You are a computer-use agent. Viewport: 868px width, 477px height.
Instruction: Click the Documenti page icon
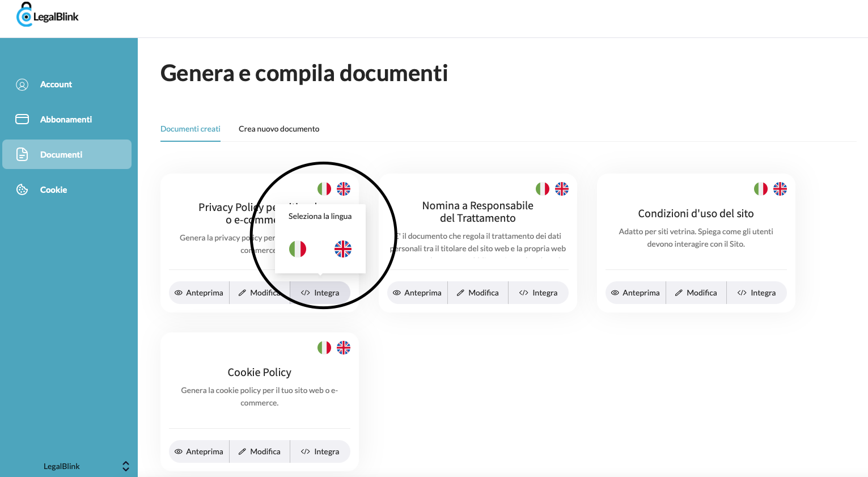(x=22, y=154)
